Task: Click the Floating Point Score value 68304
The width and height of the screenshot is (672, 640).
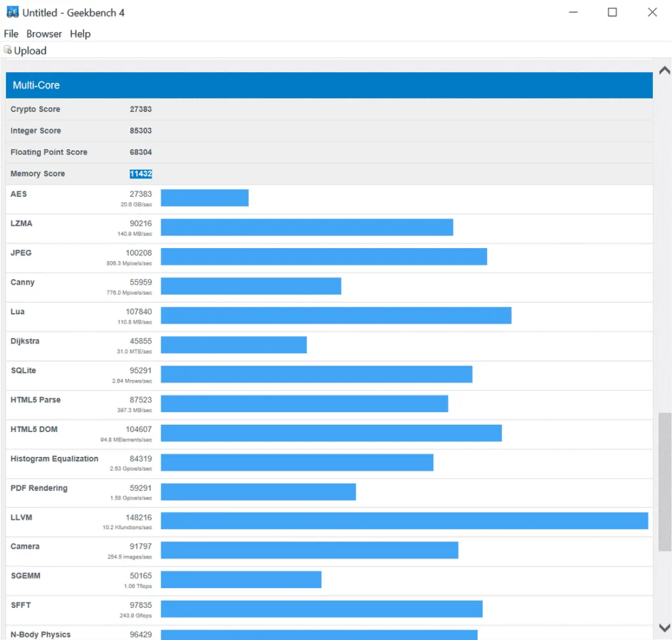Action: click(140, 152)
